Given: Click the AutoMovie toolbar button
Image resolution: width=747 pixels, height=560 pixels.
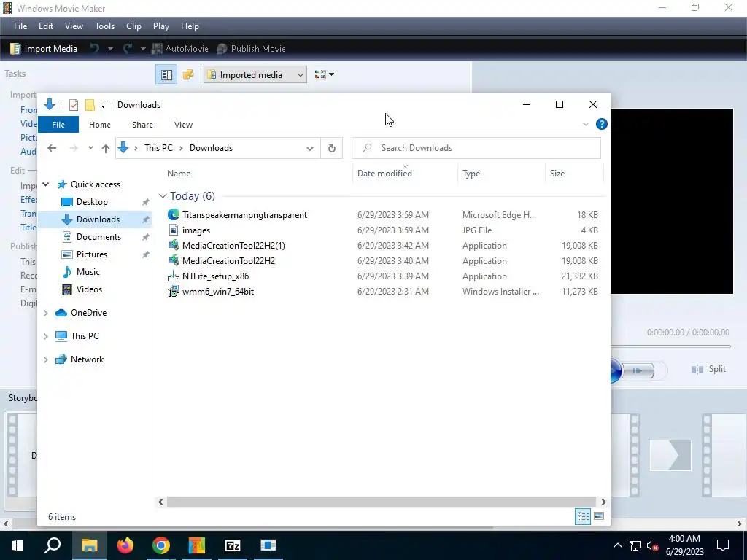Looking at the screenshot, I should click(x=180, y=49).
